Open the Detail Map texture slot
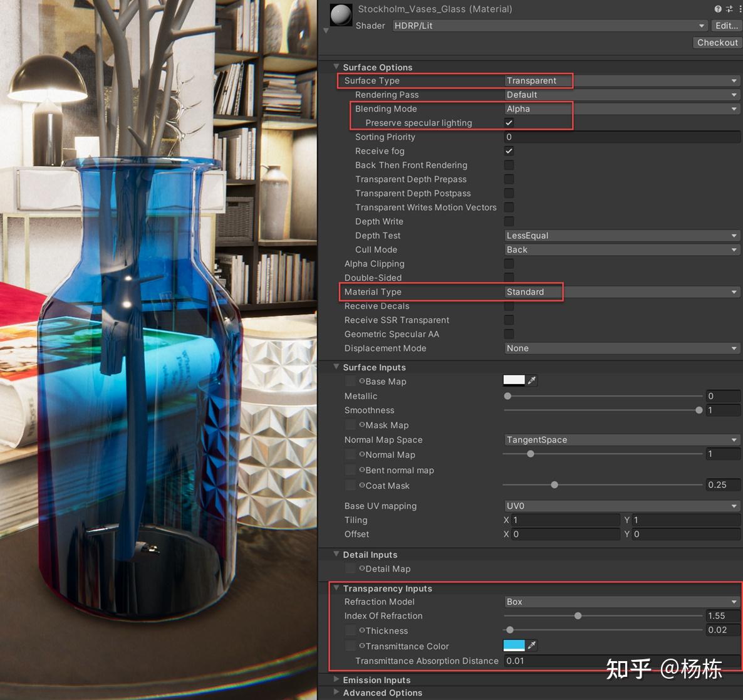743x700 pixels. point(350,568)
